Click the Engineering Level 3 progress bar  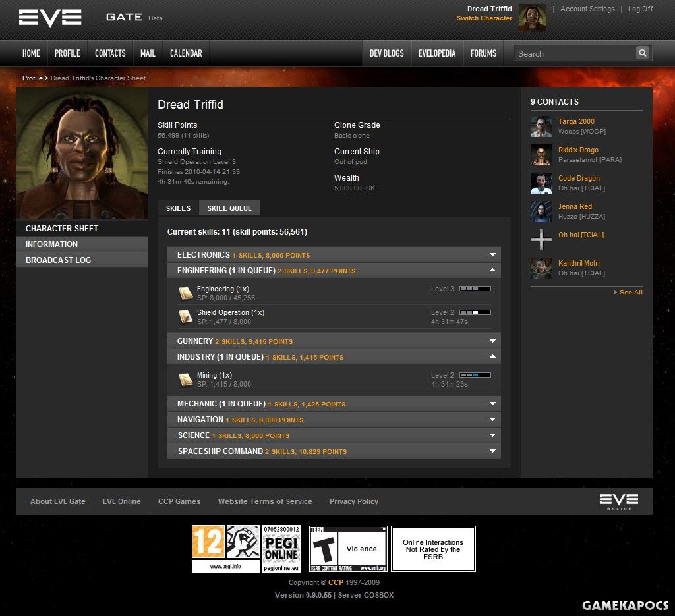[x=475, y=289]
